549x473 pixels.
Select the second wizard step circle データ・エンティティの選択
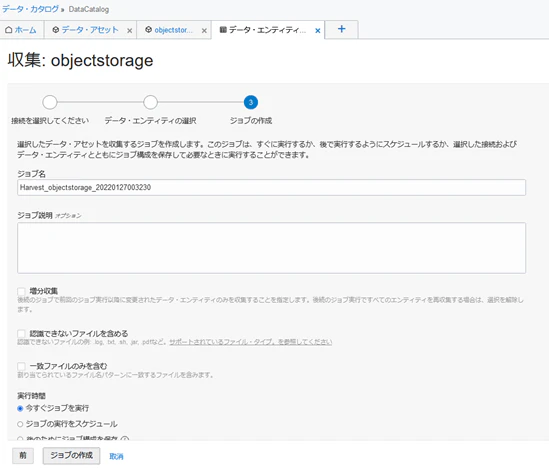pyautogui.click(x=151, y=102)
